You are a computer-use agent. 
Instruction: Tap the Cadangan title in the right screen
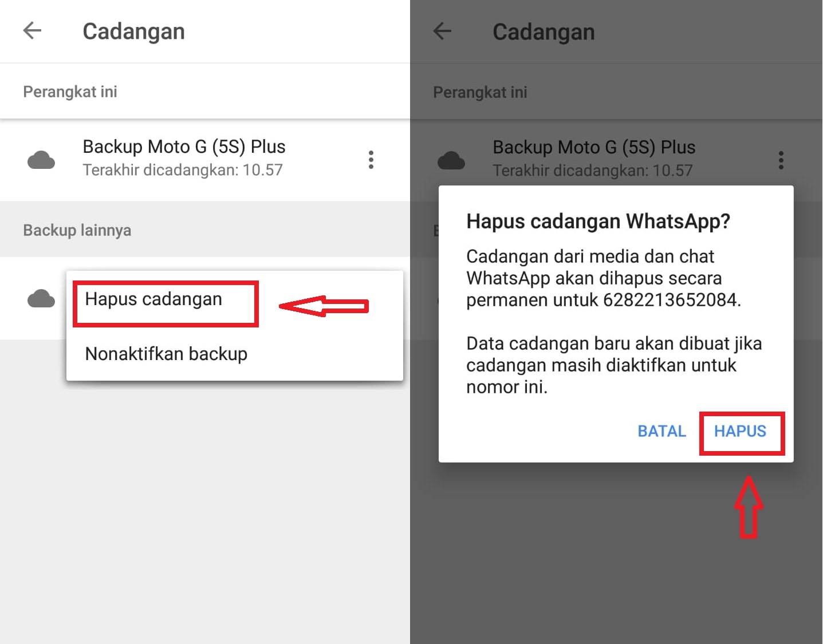point(544,32)
